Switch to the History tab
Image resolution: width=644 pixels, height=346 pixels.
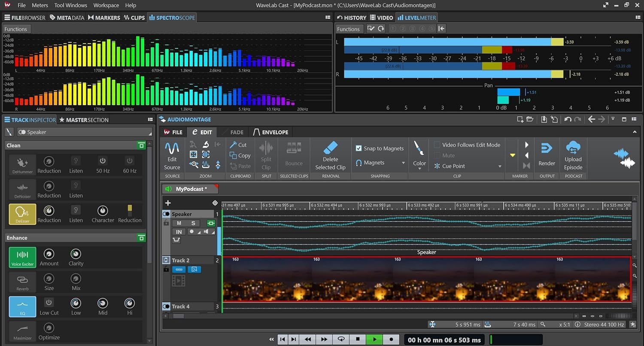tap(351, 18)
